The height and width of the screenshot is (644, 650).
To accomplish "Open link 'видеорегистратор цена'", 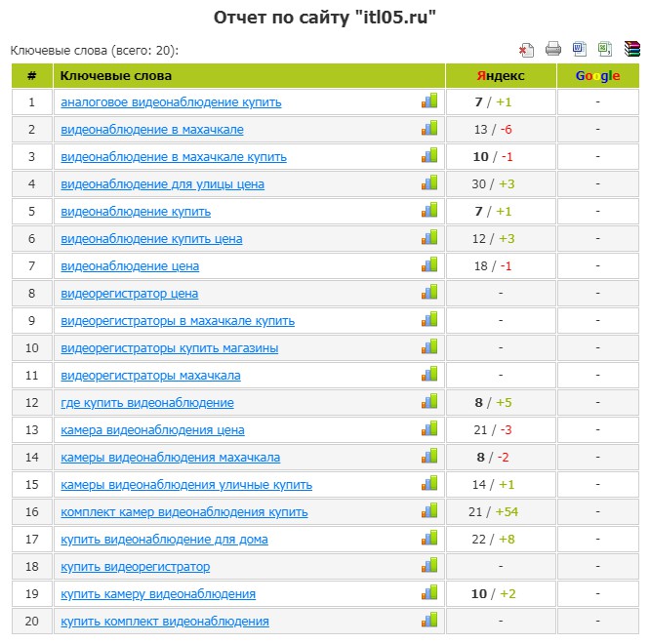I will (x=130, y=294).
